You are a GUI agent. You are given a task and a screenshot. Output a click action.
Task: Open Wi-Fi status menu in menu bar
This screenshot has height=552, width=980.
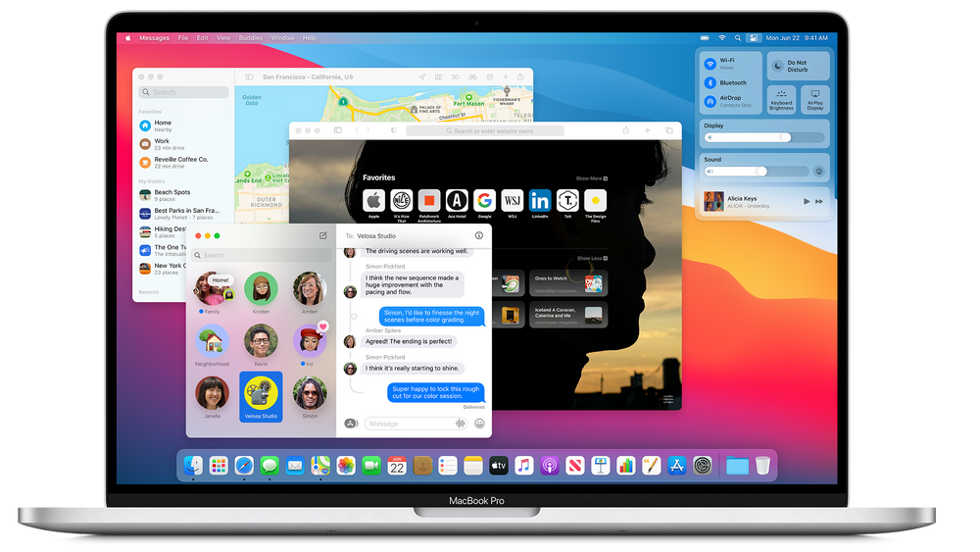click(x=722, y=38)
